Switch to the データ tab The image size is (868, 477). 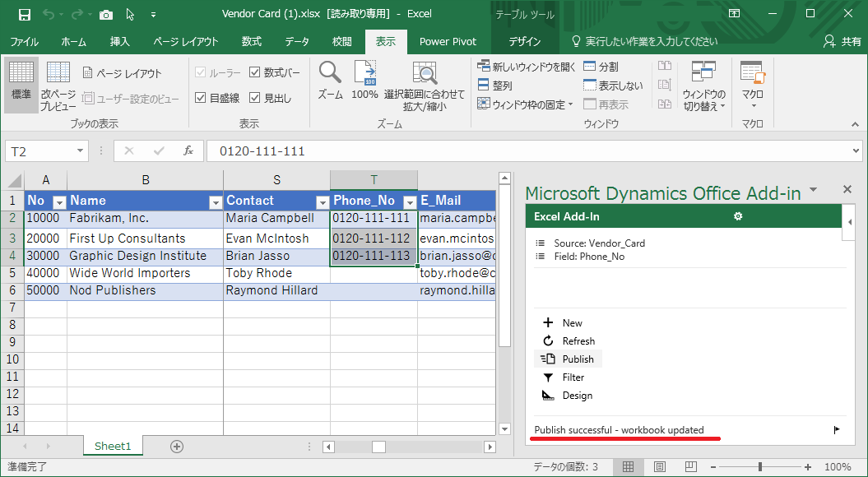coord(297,41)
